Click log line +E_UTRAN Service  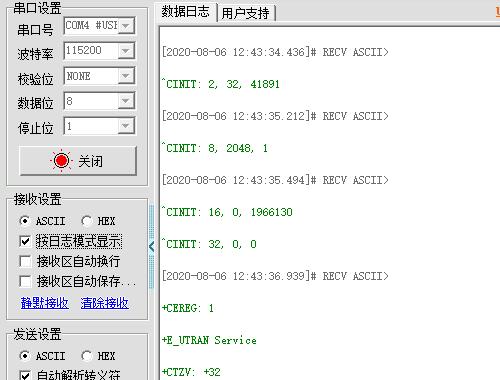(x=209, y=340)
